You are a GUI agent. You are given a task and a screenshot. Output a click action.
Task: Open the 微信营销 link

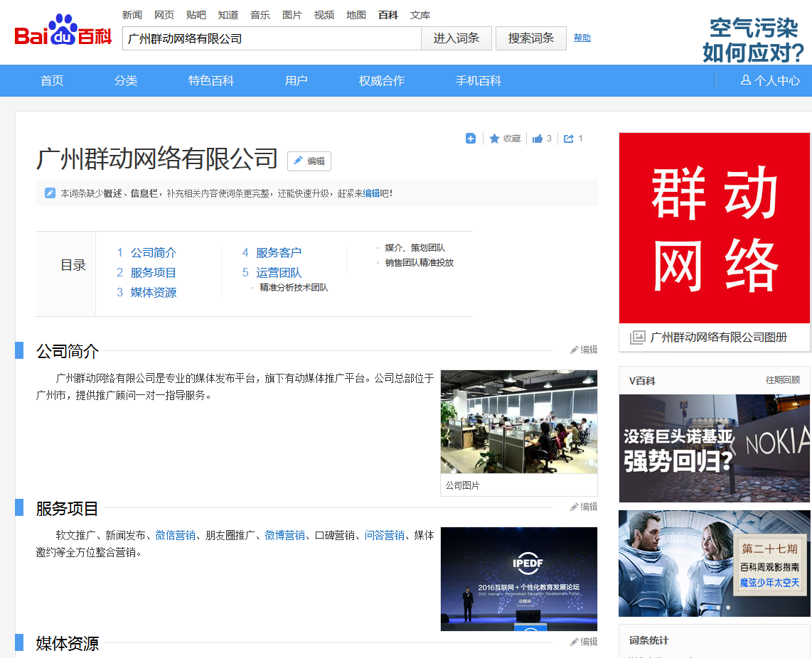tap(176, 535)
